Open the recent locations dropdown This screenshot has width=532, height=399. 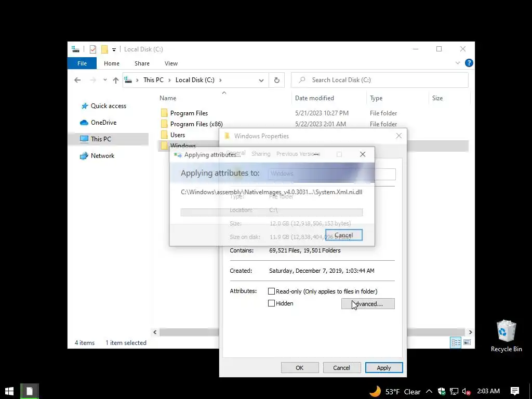coord(105,80)
